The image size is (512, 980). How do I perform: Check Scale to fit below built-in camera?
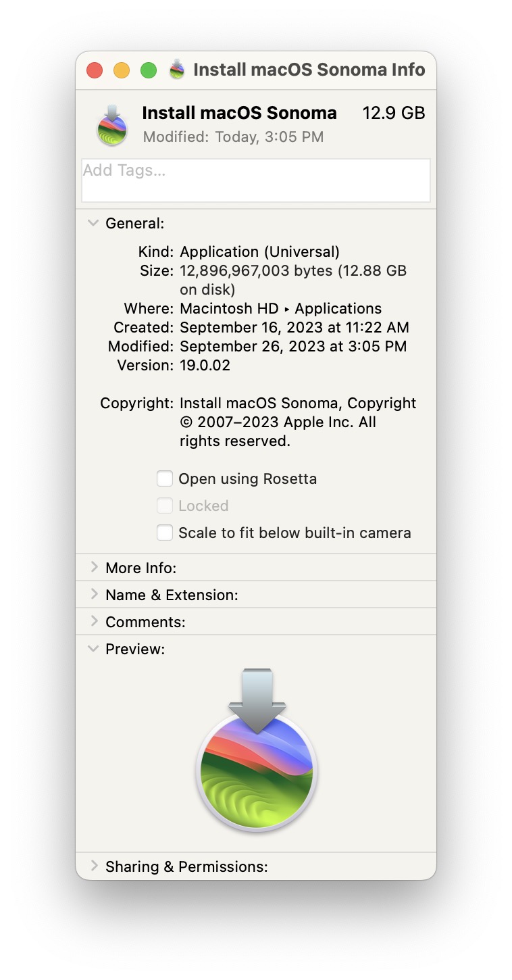[x=165, y=533]
